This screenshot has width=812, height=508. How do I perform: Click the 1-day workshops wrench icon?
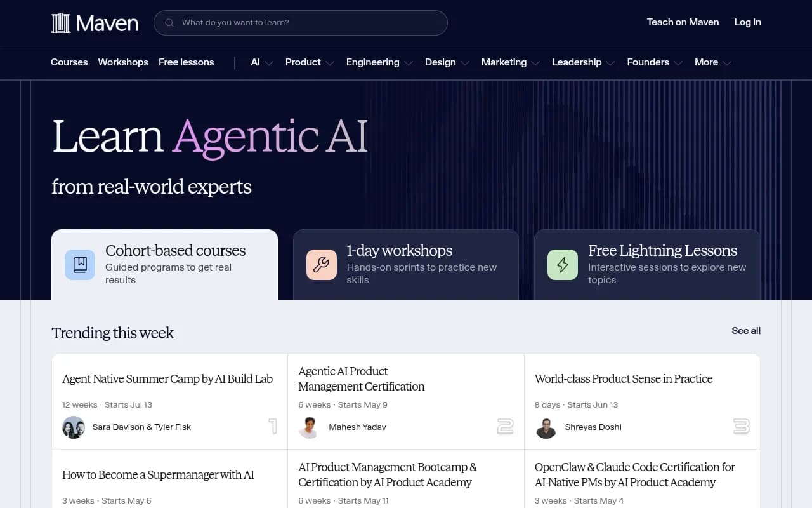point(322,265)
